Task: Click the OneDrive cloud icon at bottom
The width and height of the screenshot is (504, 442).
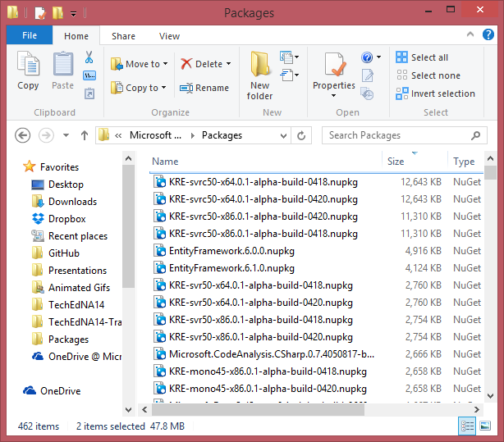Action: (30, 390)
